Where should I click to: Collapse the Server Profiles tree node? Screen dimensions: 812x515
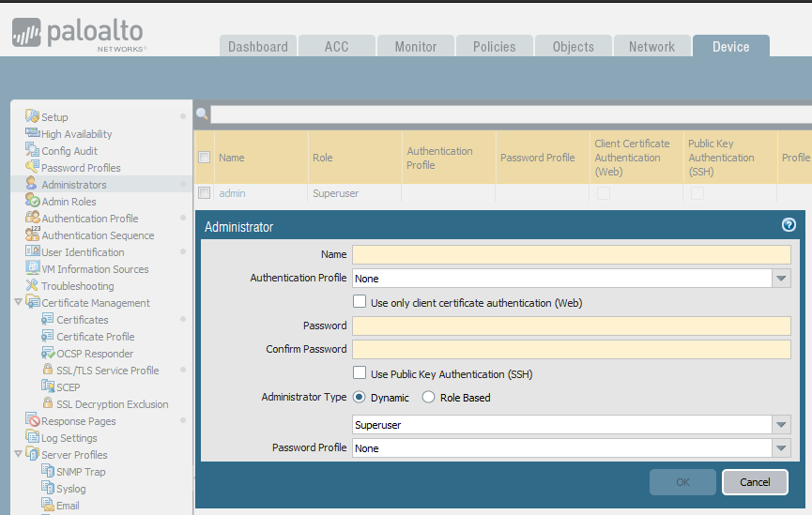coord(18,453)
